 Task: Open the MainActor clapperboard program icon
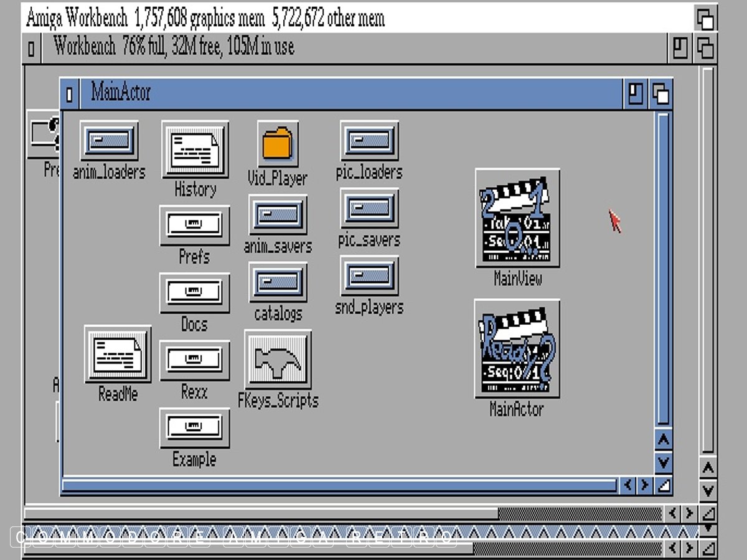click(517, 348)
